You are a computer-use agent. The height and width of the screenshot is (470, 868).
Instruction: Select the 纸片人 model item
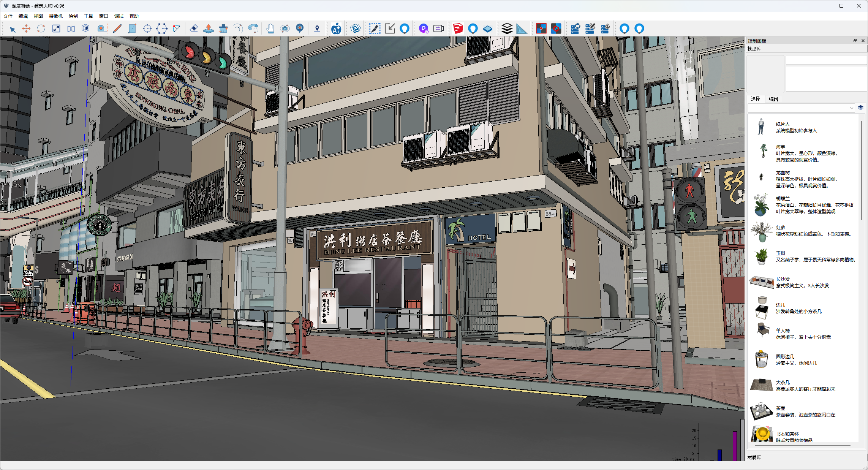click(x=803, y=127)
